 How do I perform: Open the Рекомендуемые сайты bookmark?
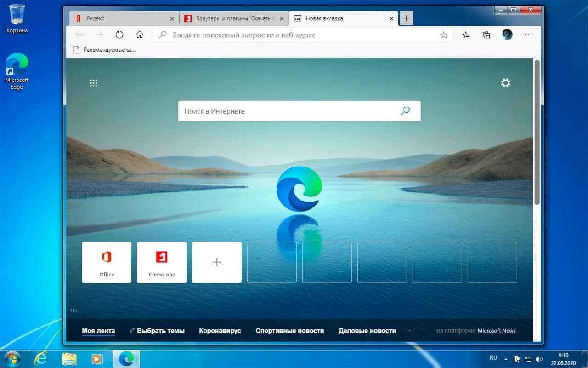tap(105, 50)
